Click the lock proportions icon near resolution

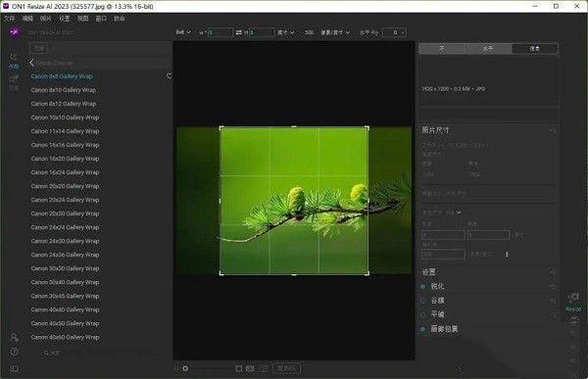tap(507, 255)
